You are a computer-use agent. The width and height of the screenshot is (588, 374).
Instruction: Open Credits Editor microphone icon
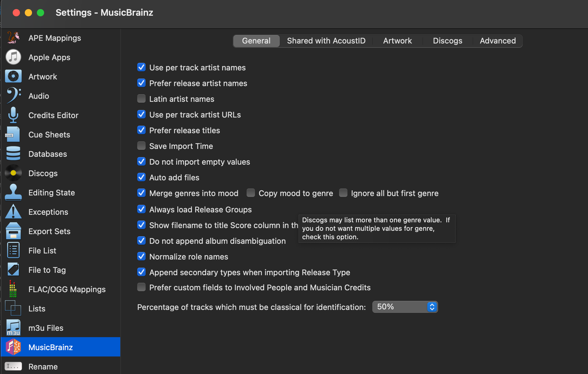[x=13, y=115]
